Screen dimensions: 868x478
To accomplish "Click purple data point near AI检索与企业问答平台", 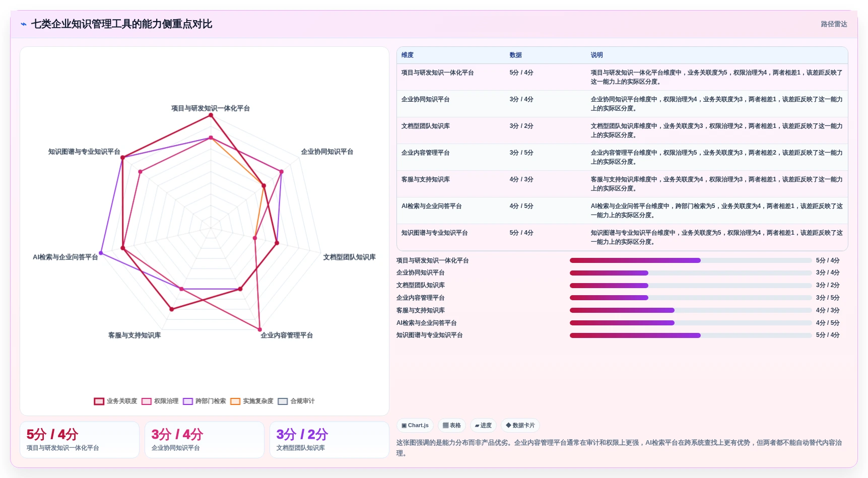I will coord(101,253).
